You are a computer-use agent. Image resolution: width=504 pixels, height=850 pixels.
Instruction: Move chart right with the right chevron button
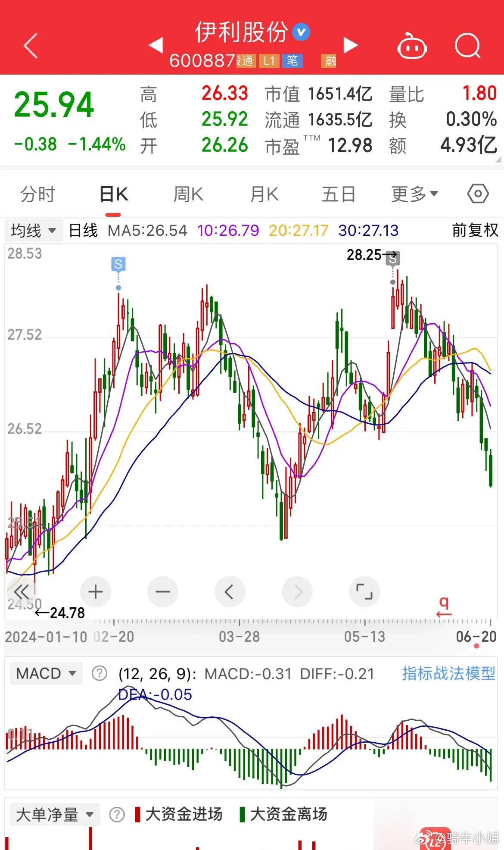pos(297,591)
